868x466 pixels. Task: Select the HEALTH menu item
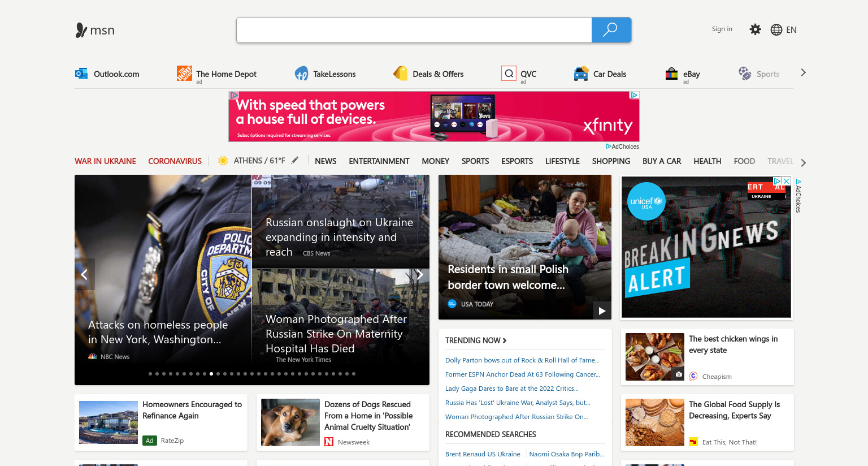[708, 161]
